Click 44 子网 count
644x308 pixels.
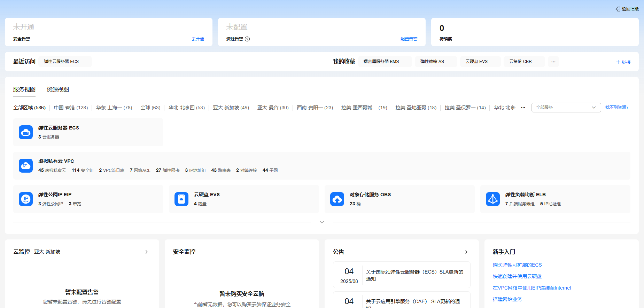[x=270, y=170]
